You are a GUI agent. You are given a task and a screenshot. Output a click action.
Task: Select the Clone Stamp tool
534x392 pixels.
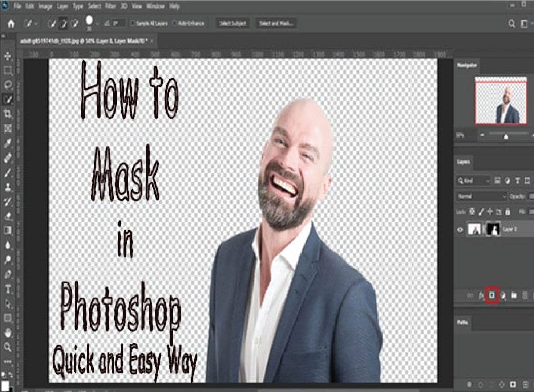tap(8, 187)
